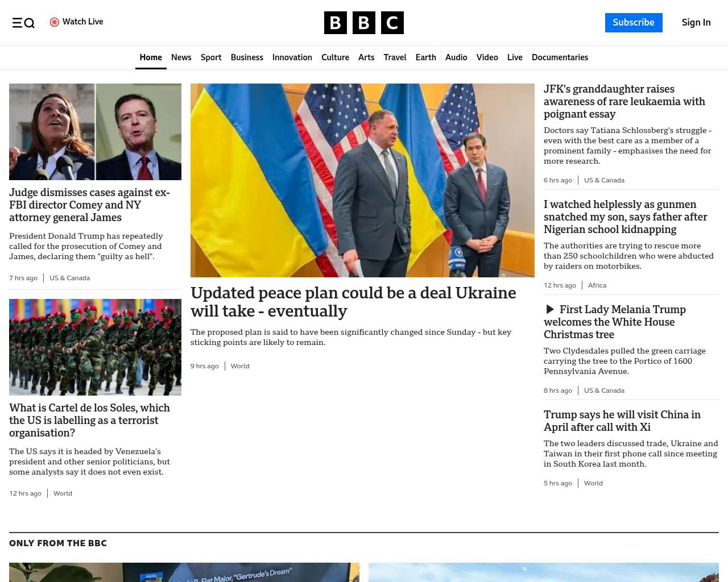Open the Watch Live link
728x582 pixels.
pyautogui.click(x=77, y=22)
